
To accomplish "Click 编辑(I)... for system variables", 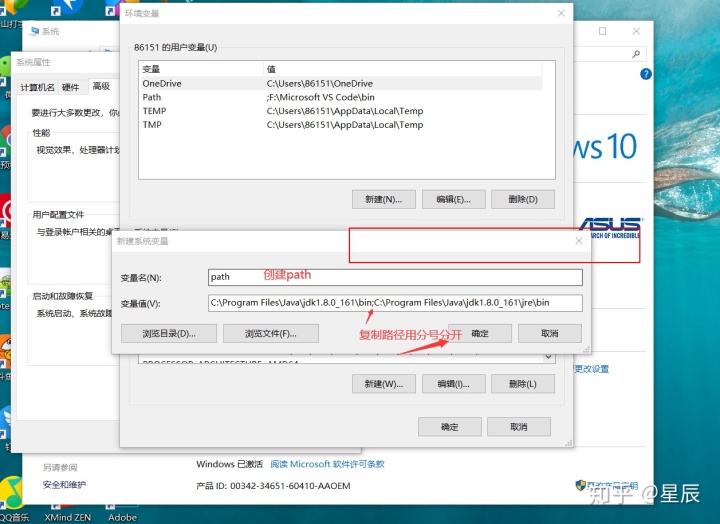I will tap(454, 384).
